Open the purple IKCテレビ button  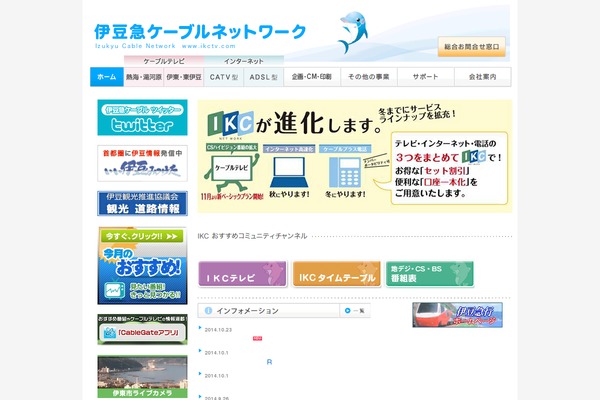pyautogui.click(x=243, y=274)
